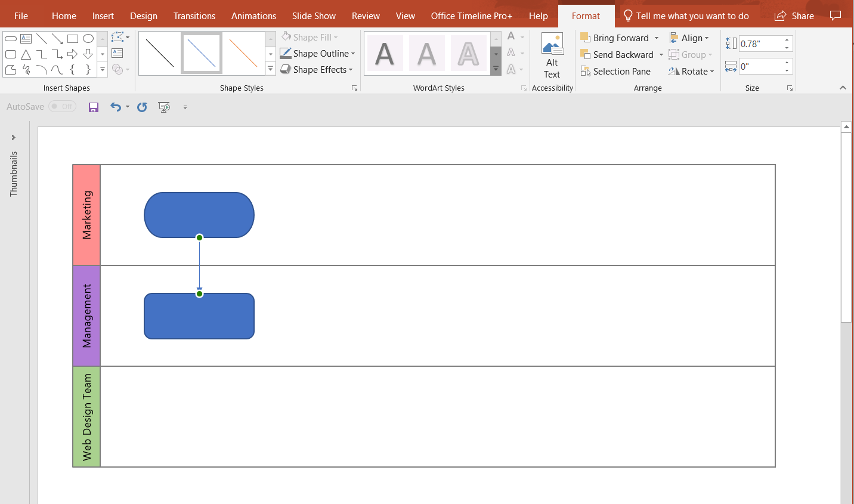The image size is (854, 504).
Task: Click the Bring Forward button
Action: [618, 37]
